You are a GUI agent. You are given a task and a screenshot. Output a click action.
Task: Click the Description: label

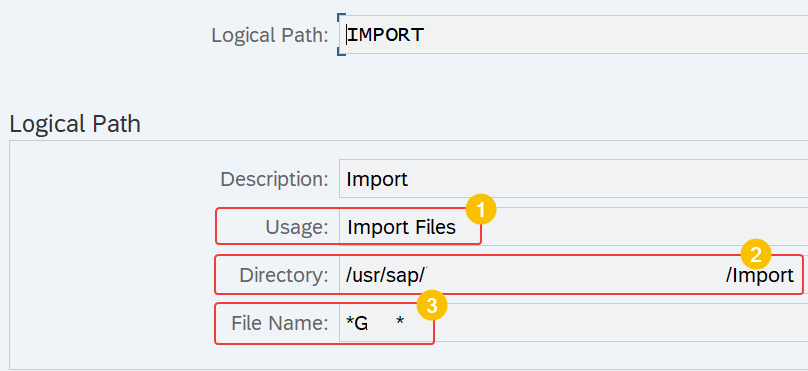pos(274,179)
